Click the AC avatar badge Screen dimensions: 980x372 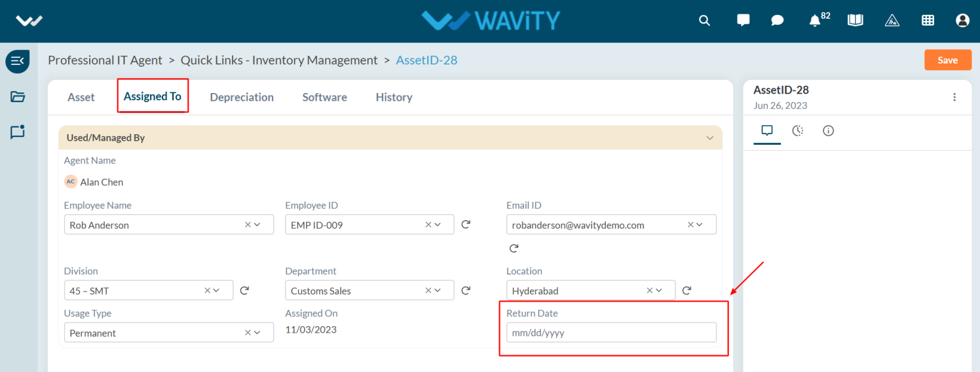(71, 181)
